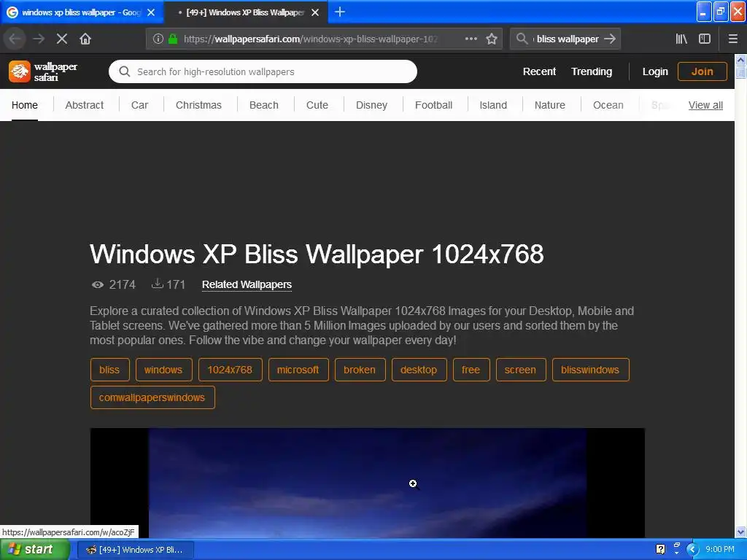Click the page scrollbar up arrow
Viewport: 747px width, 560px height.
click(740, 60)
